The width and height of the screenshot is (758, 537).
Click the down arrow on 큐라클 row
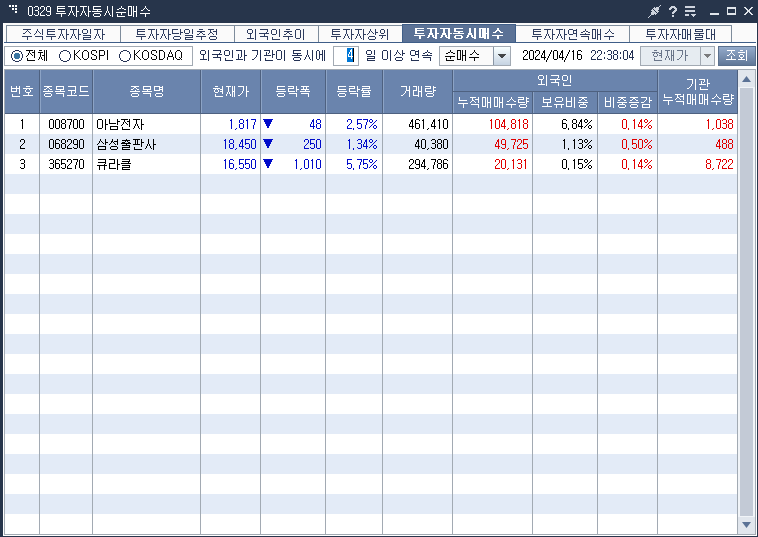tap(268, 164)
